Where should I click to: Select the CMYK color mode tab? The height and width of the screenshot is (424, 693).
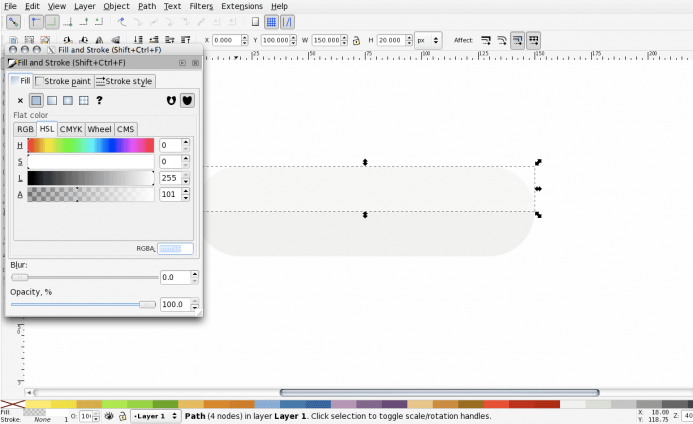pos(71,129)
